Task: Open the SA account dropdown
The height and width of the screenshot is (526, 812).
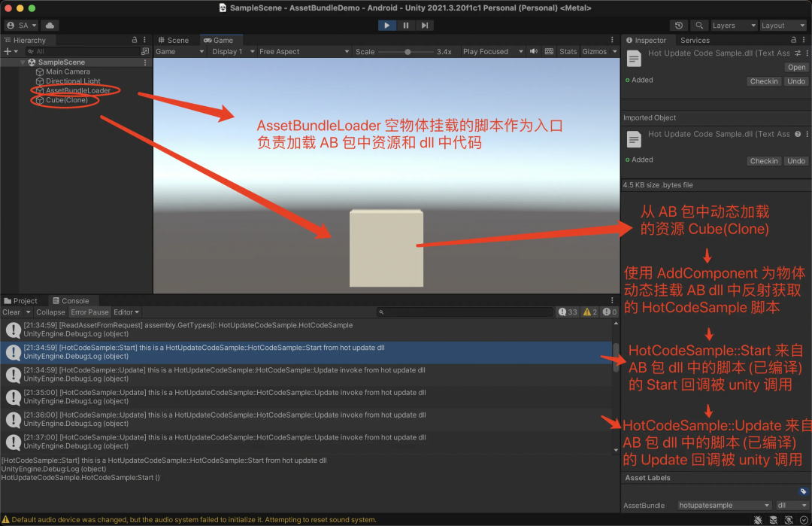Action: click(x=21, y=26)
